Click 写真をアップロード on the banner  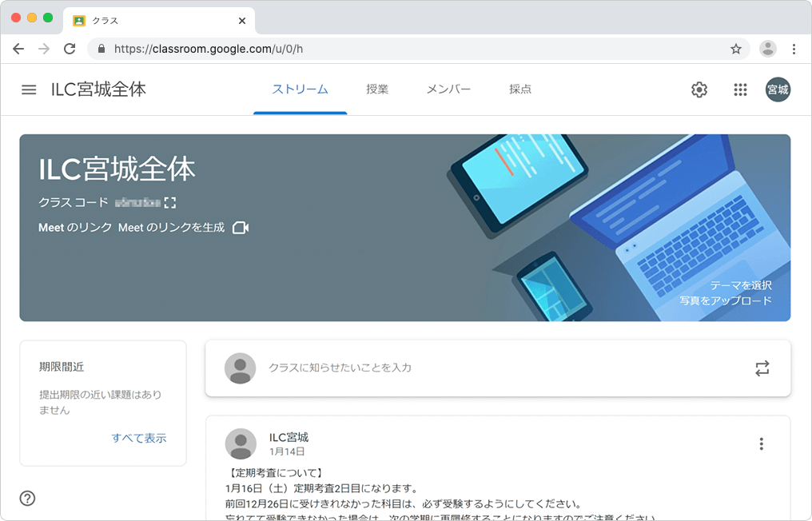tap(726, 301)
